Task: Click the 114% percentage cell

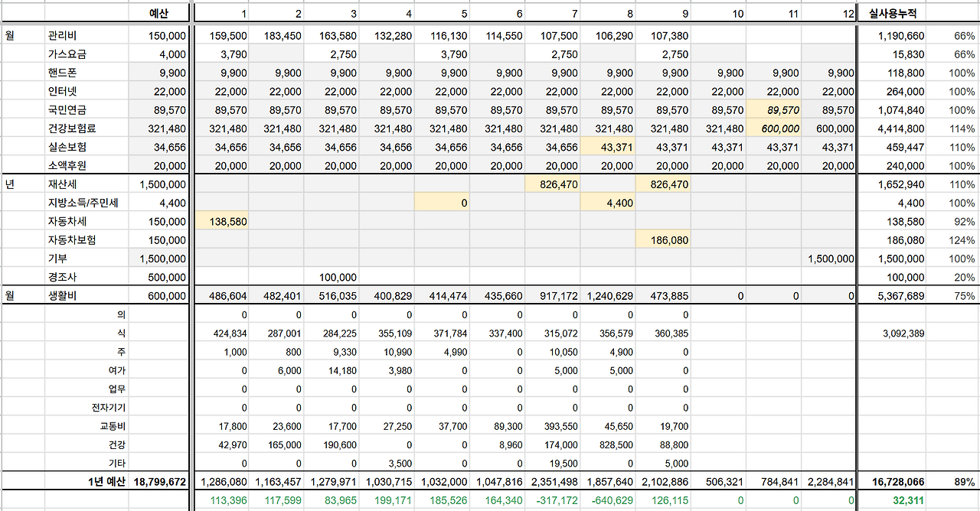Action: [x=964, y=129]
